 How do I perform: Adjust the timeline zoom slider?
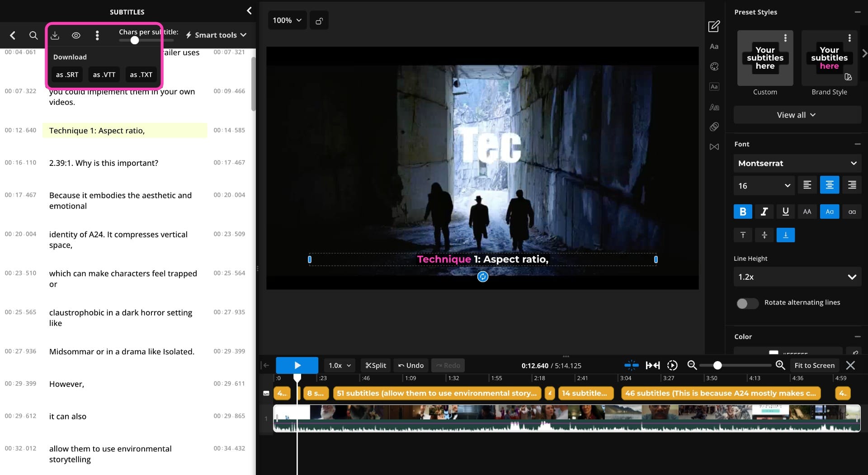coord(717,365)
